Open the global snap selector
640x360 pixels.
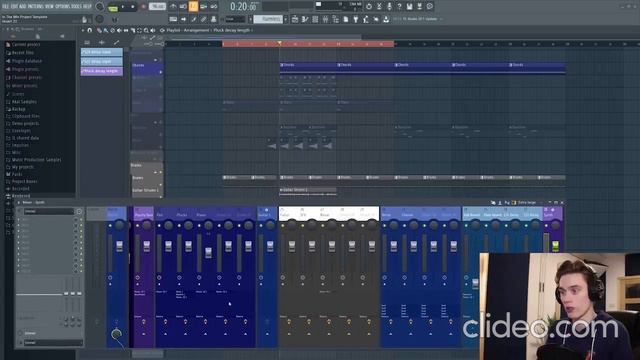(236, 19)
